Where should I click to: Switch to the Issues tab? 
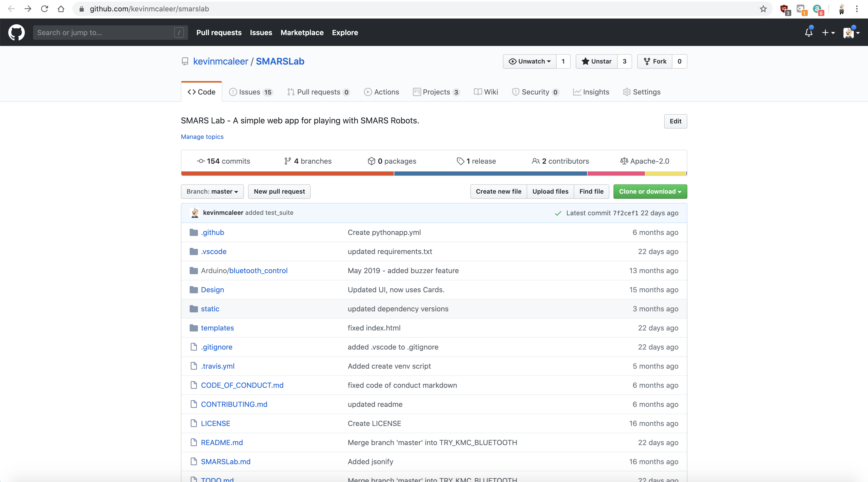coord(251,92)
